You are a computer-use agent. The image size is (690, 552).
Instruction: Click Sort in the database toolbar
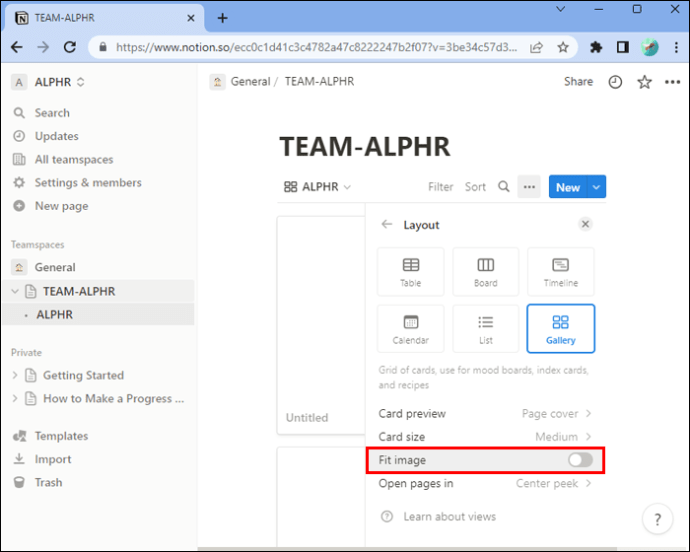coord(475,187)
